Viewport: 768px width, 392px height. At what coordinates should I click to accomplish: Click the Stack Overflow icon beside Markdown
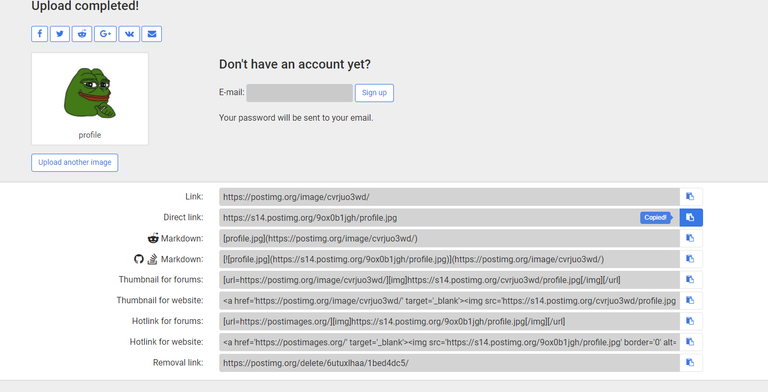(x=152, y=259)
